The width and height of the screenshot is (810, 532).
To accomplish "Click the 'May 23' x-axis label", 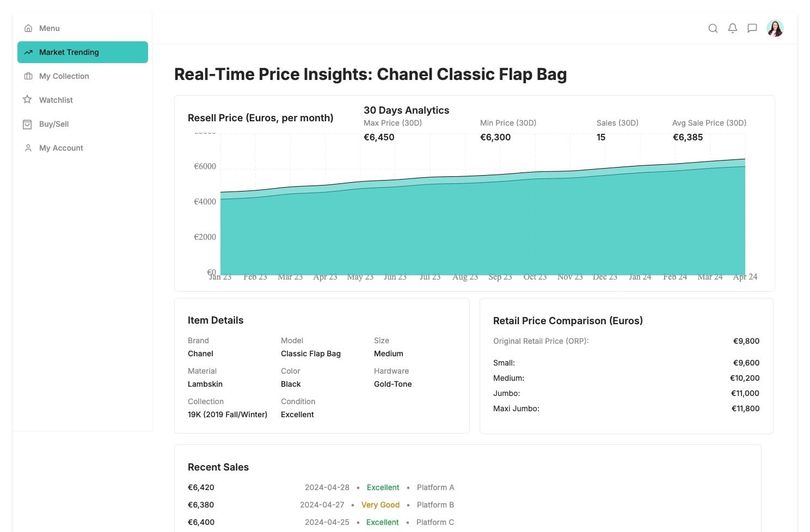I will point(360,277).
